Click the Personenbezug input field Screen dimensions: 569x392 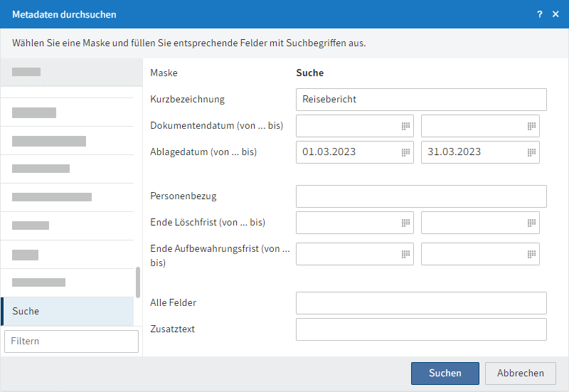coord(421,196)
